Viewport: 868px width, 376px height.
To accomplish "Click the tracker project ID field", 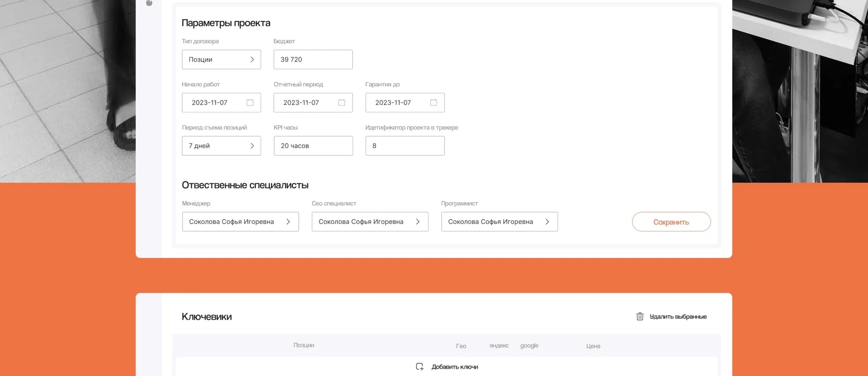I will (x=405, y=146).
